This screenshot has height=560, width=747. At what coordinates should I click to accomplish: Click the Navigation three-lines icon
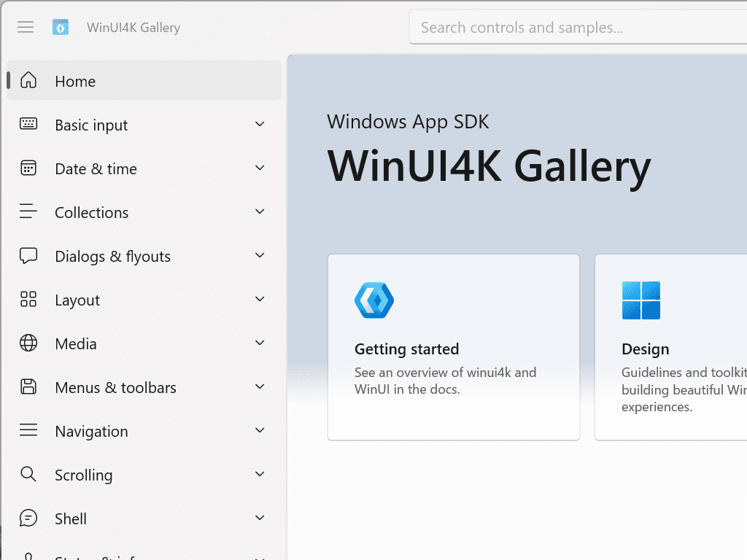coord(28,430)
